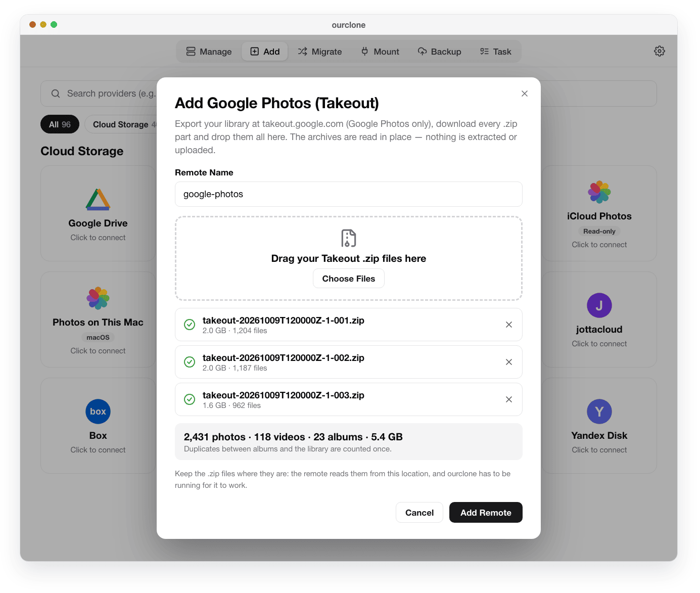Image resolution: width=700 pixels, height=593 pixels.
Task: Click the 2,431 photos summary line
Action: (293, 437)
